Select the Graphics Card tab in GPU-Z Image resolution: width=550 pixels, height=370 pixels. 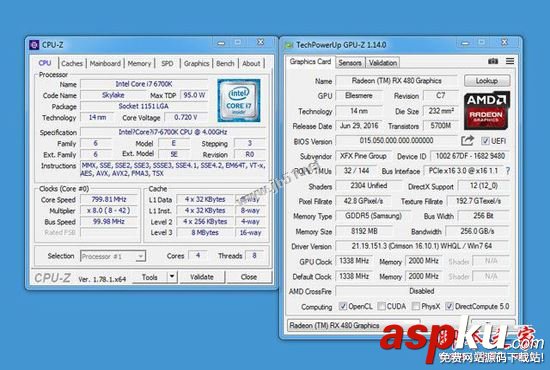point(310,62)
